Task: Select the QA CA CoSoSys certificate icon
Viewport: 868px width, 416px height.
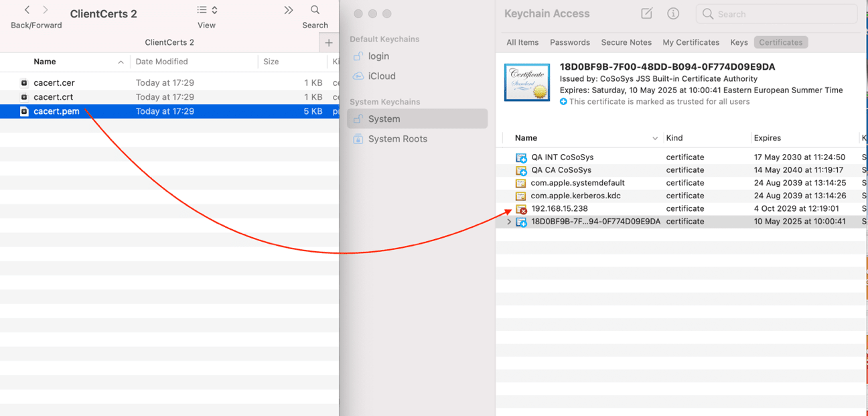Action: pyautogui.click(x=521, y=171)
